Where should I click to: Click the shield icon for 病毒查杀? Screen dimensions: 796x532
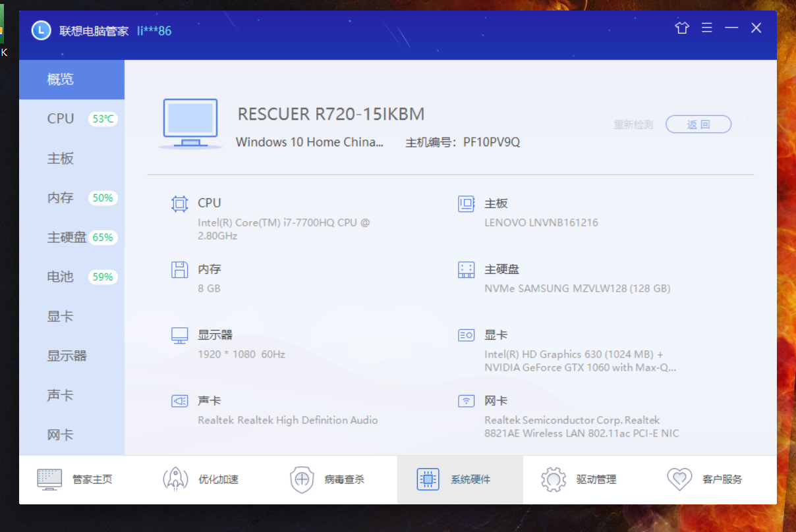coord(302,479)
